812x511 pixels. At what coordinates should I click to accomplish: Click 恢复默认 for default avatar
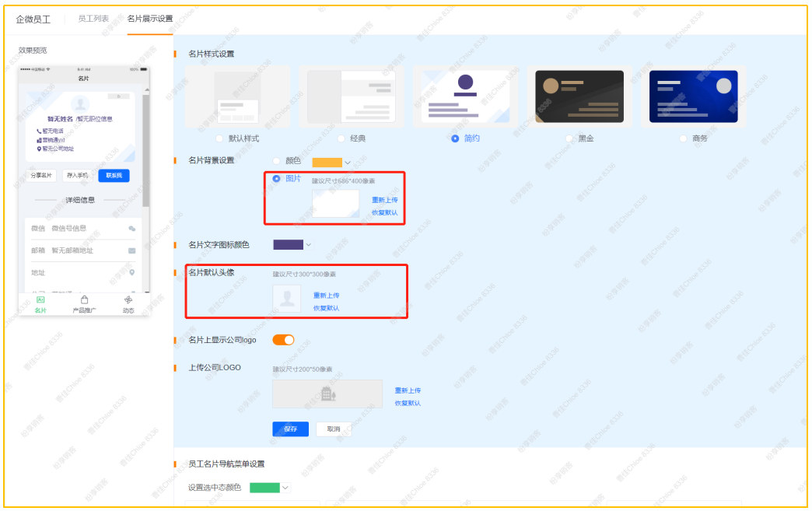pos(326,308)
